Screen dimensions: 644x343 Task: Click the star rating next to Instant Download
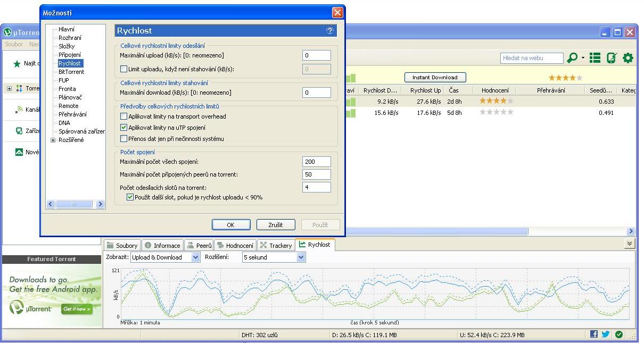[565, 78]
